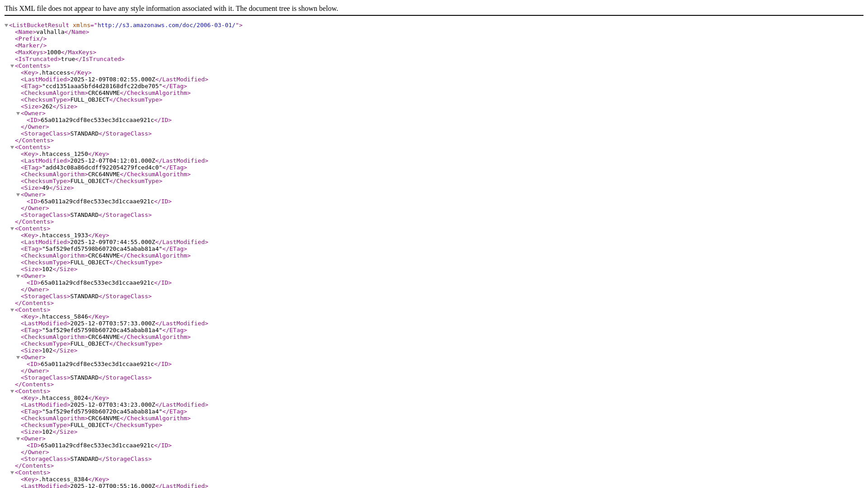Click the Size value 49
Image resolution: width=868 pixels, height=488 pixels.
point(45,188)
